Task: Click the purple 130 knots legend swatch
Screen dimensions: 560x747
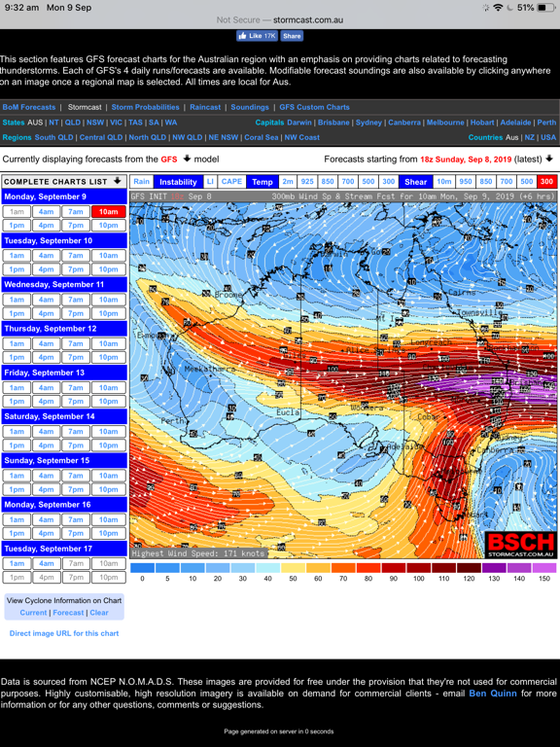Action: (x=494, y=568)
